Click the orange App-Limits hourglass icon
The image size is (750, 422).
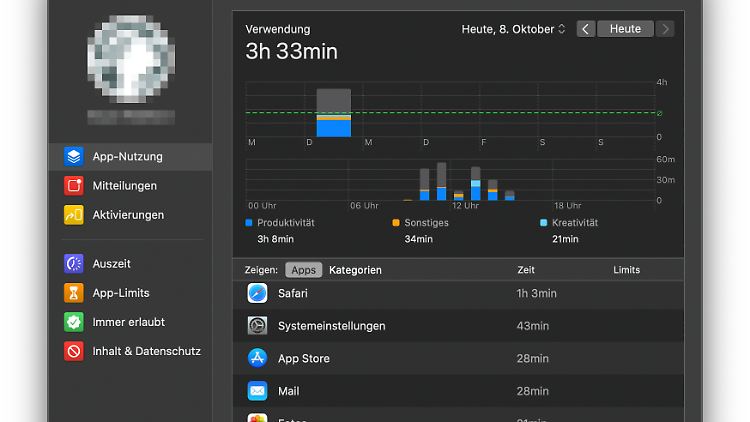click(x=73, y=293)
